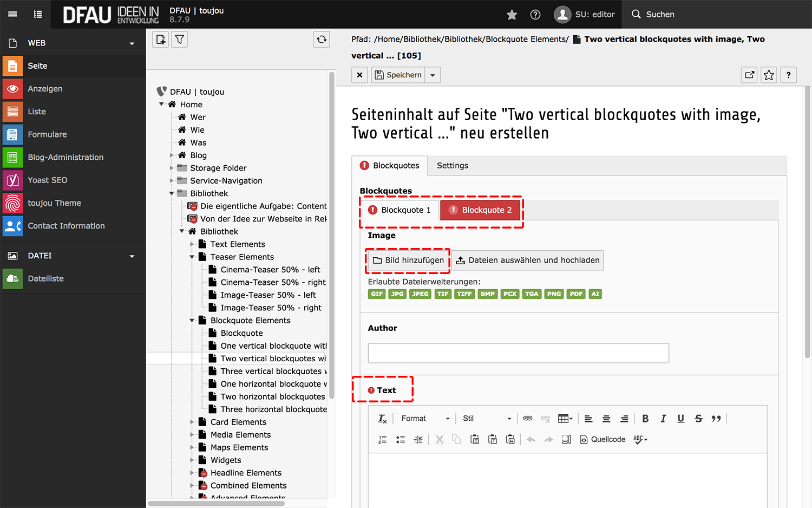The image size is (812, 508).
Task: Select the 'Media Elements' page
Action: coord(240,435)
